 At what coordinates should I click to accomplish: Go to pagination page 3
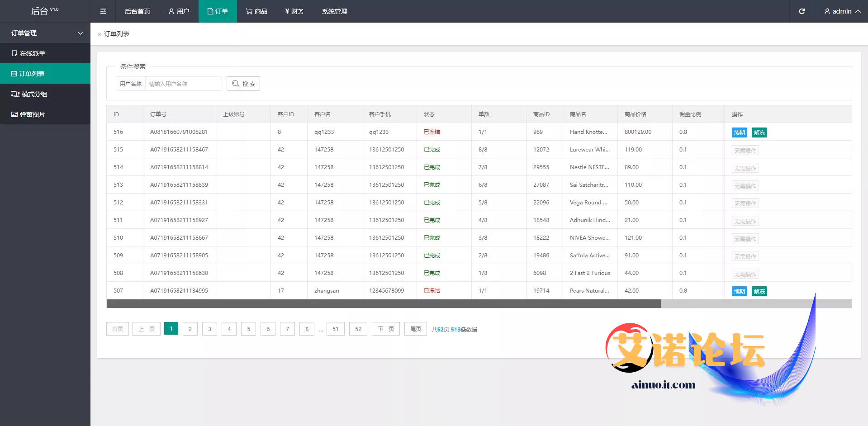(x=209, y=329)
